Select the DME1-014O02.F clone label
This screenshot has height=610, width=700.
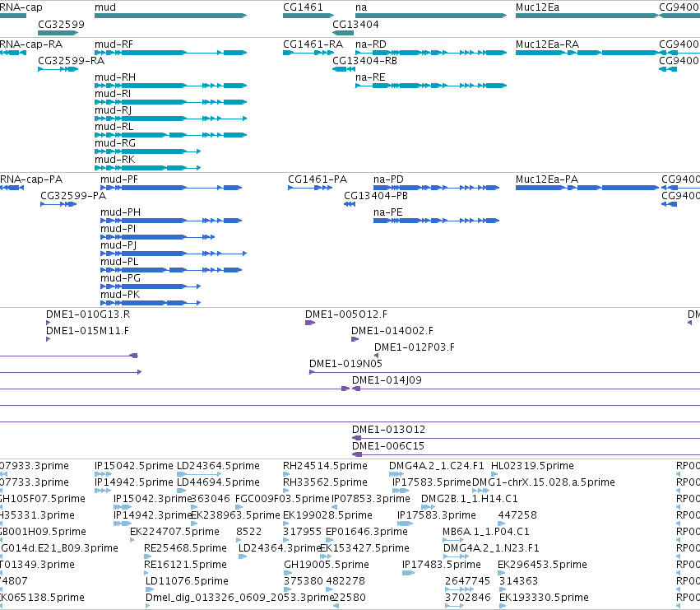click(x=392, y=331)
